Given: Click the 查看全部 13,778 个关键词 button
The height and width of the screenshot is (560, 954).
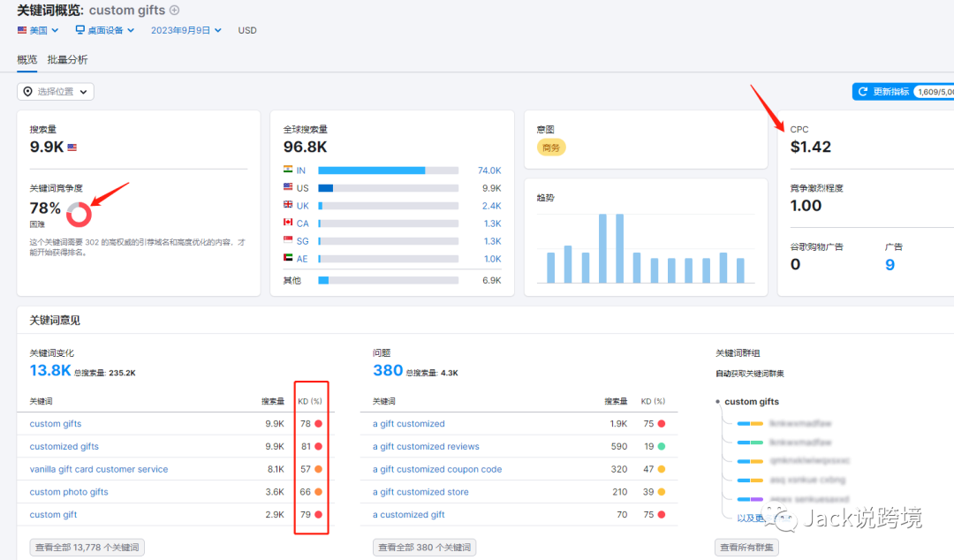Looking at the screenshot, I should pos(87,548).
